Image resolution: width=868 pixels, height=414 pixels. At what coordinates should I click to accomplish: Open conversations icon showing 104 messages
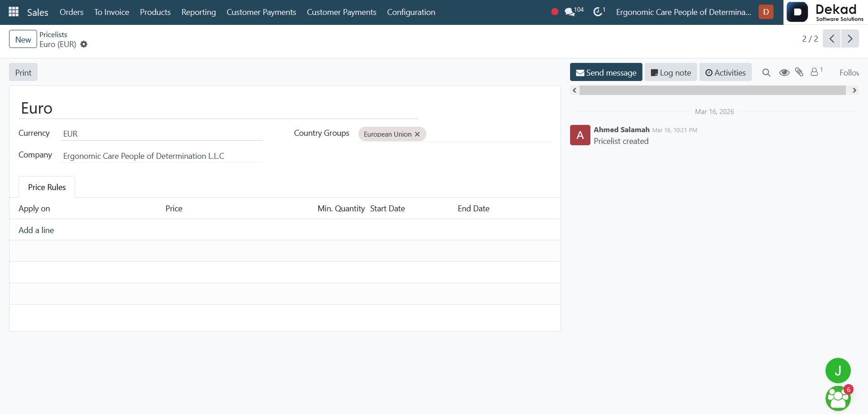tap(574, 12)
